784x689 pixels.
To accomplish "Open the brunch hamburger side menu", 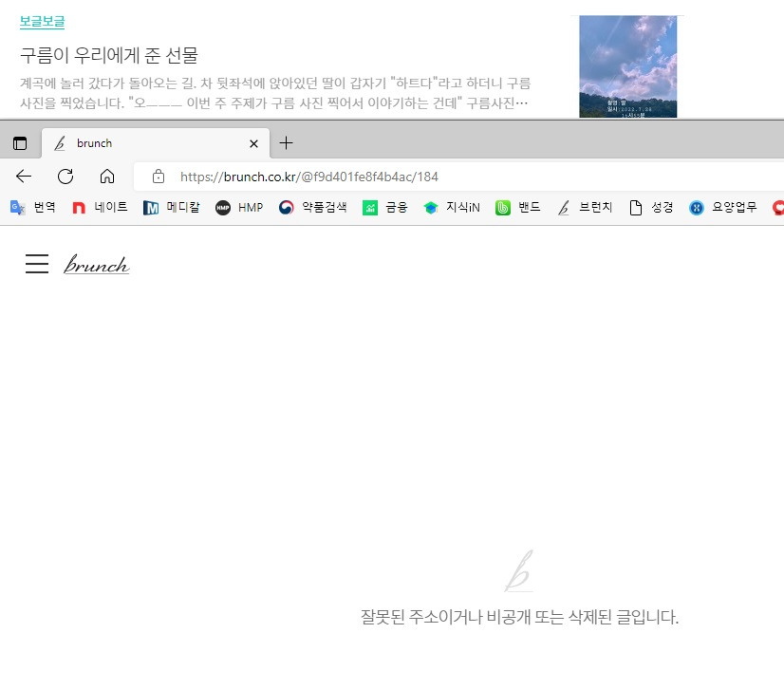I will pos(37,264).
